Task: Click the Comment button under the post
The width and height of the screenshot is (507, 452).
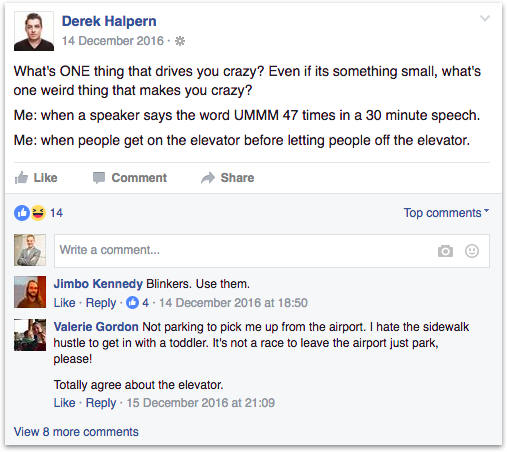Action: [x=130, y=178]
